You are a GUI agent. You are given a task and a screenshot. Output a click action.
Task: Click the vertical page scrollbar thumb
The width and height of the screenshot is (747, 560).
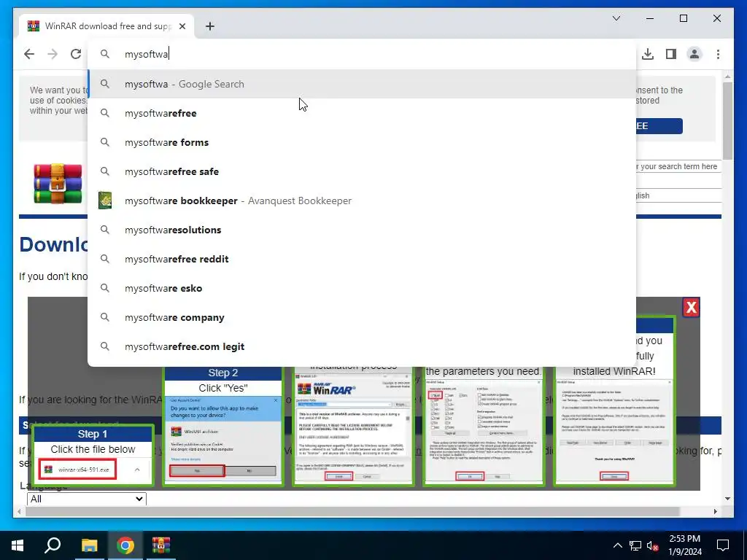click(x=727, y=121)
